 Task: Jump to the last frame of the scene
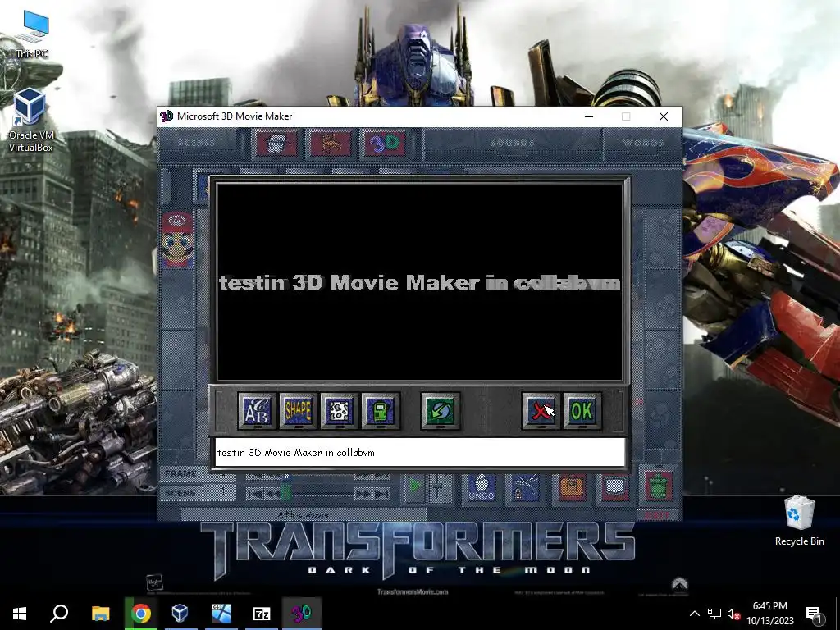point(381,494)
